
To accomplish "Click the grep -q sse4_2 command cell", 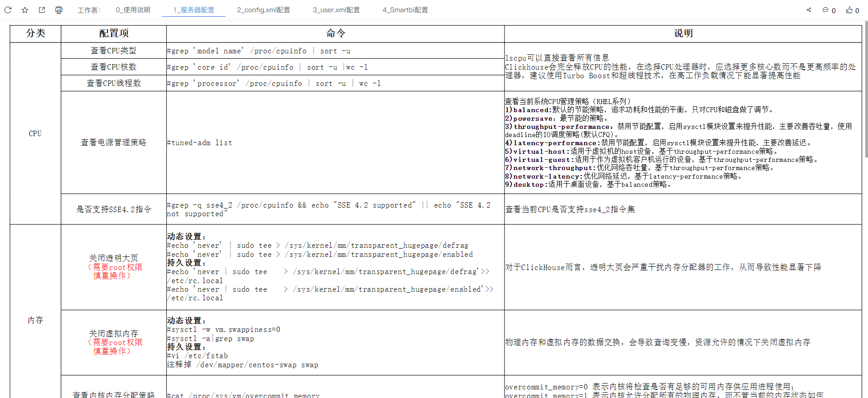I will coord(335,209).
